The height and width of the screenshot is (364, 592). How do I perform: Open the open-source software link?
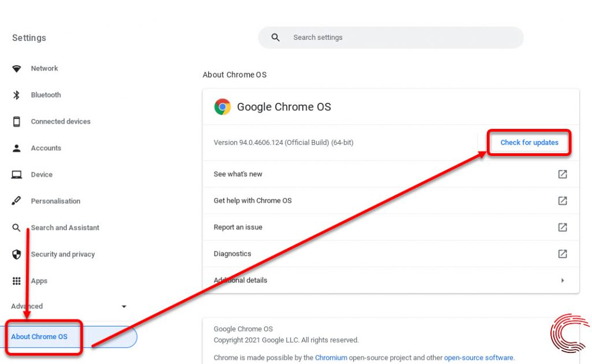[x=478, y=358]
